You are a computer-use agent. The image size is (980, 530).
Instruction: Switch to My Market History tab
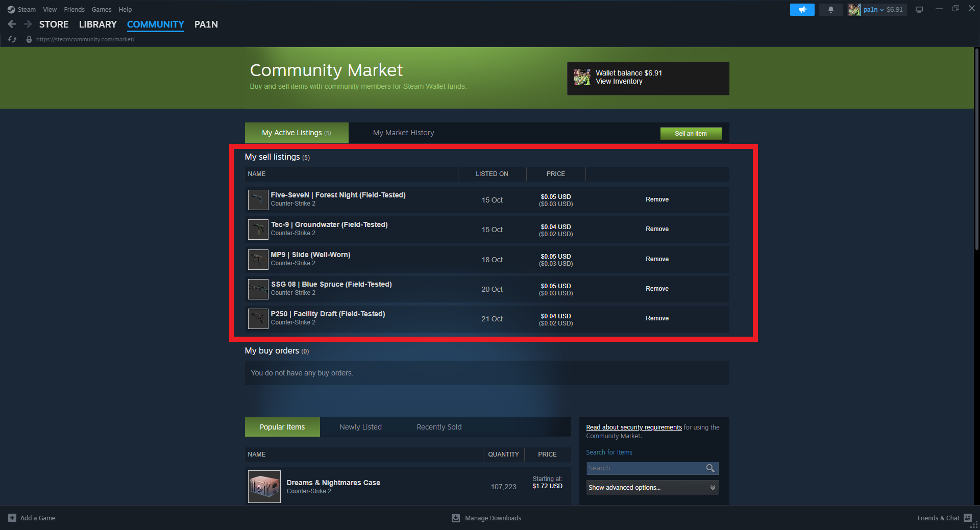tap(403, 133)
